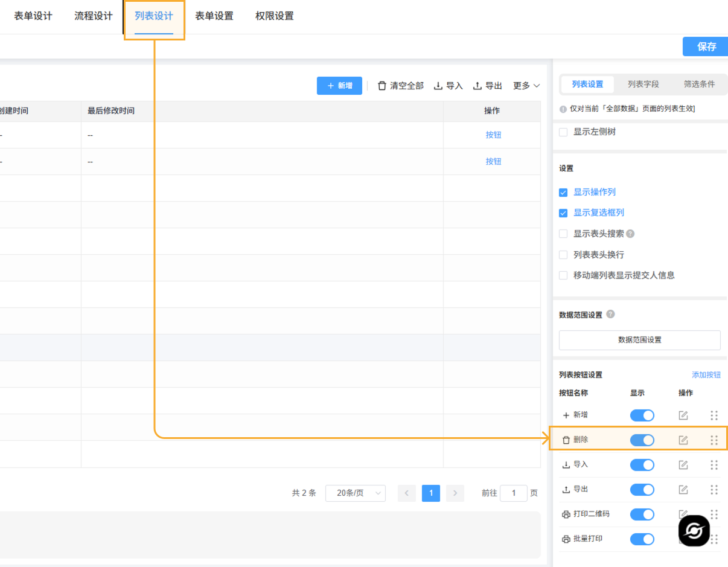Click the previous page arrow

(x=407, y=493)
